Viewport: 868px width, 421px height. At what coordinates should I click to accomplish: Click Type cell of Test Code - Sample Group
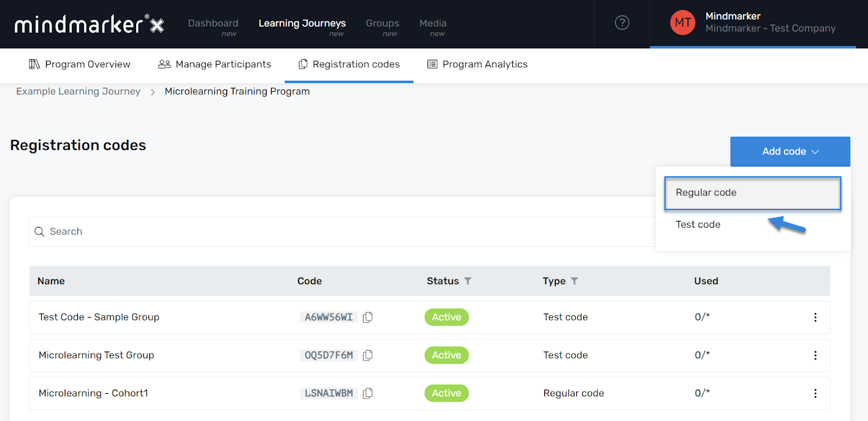[565, 317]
